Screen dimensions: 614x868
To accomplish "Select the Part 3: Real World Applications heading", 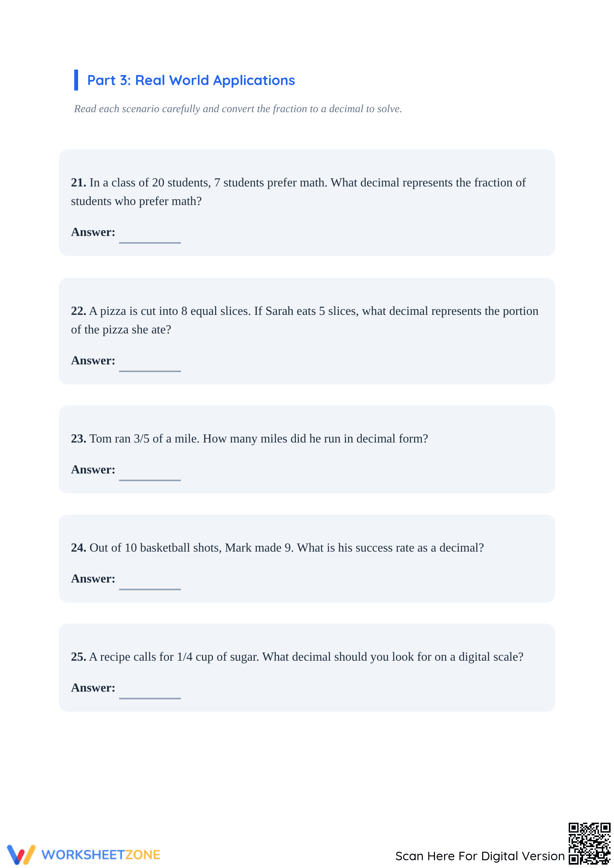I will coord(191,80).
